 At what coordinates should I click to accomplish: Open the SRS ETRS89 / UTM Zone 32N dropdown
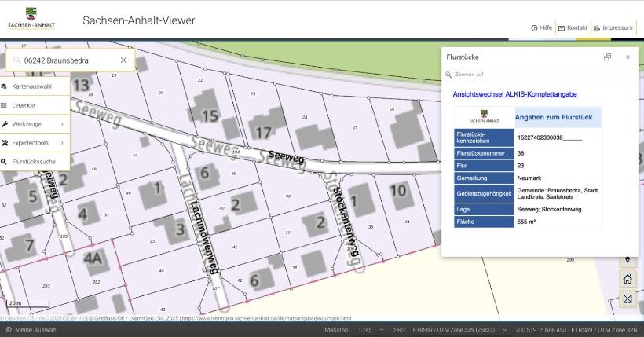tap(459, 330)
